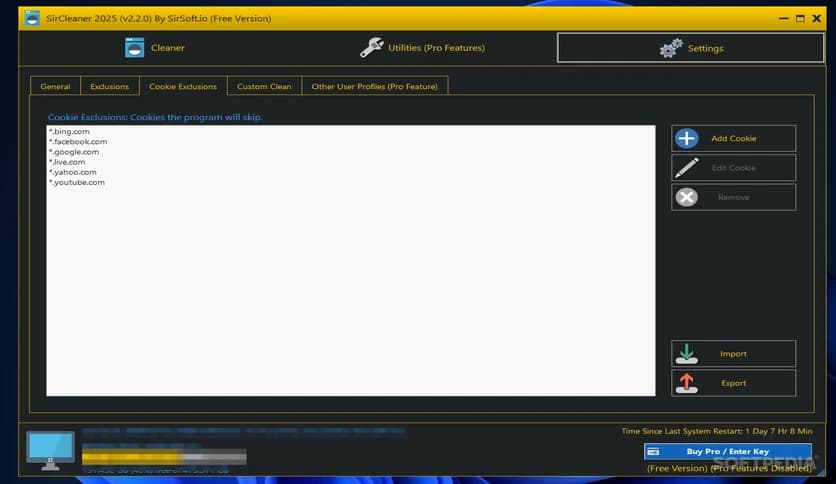Open Other User Profiles (Pro Feature) tab
Screen dimensions: 836x484
click(375, 86)
